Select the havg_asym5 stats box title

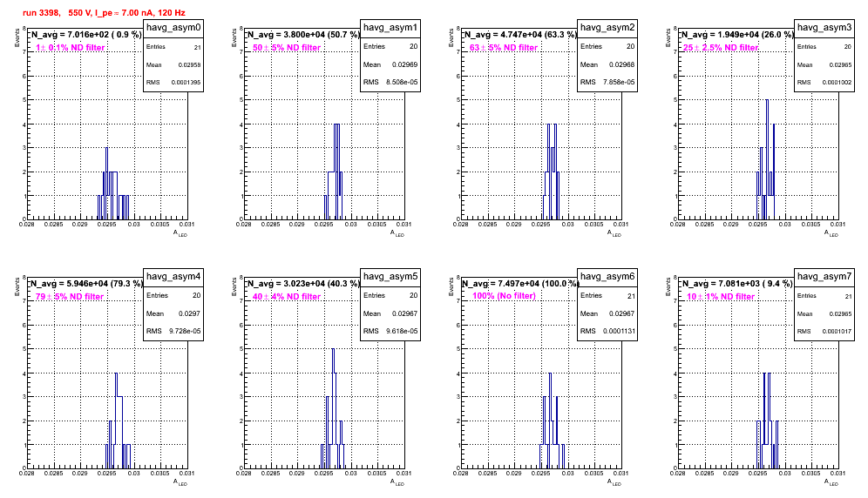coord(390,277)
